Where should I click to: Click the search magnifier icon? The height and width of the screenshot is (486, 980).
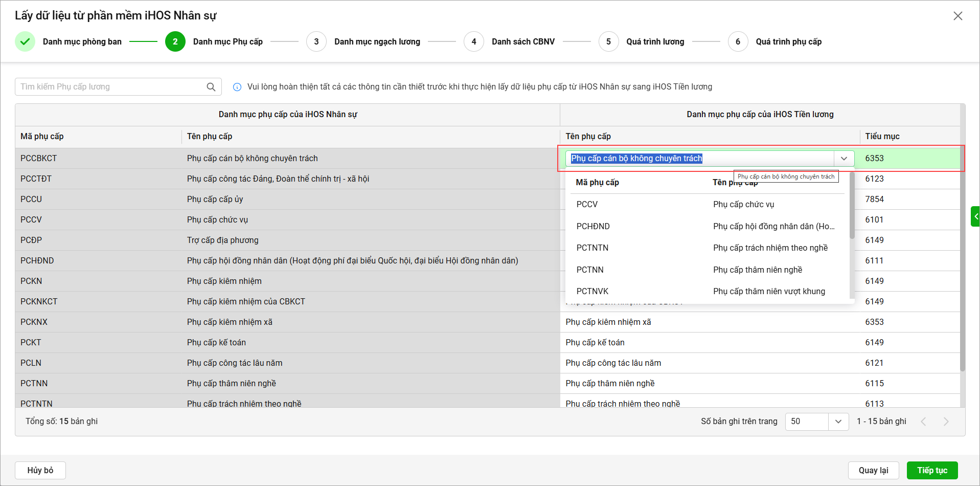click(x=211, y=87)
